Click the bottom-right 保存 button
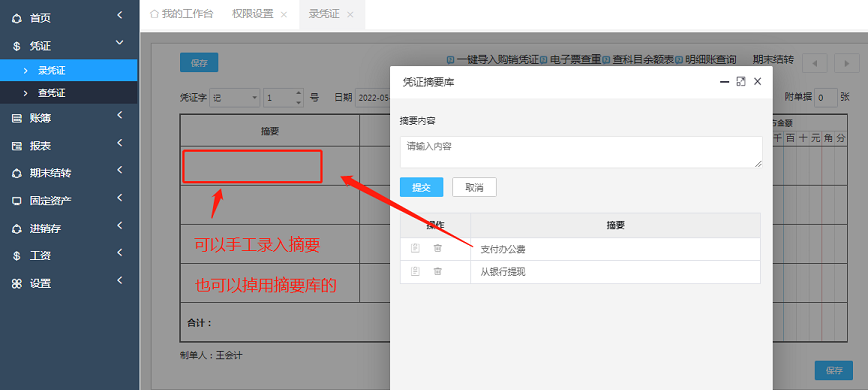 pos(834,370)
